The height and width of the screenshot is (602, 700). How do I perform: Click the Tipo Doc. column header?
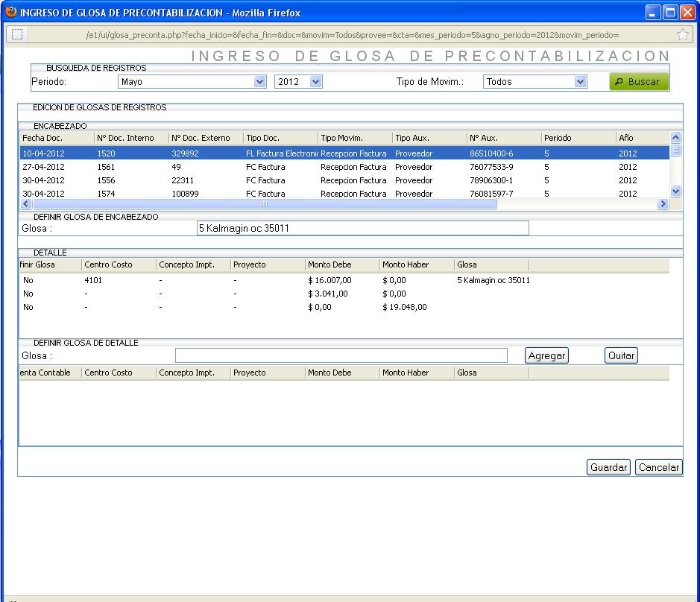click(x=280, y=138)
